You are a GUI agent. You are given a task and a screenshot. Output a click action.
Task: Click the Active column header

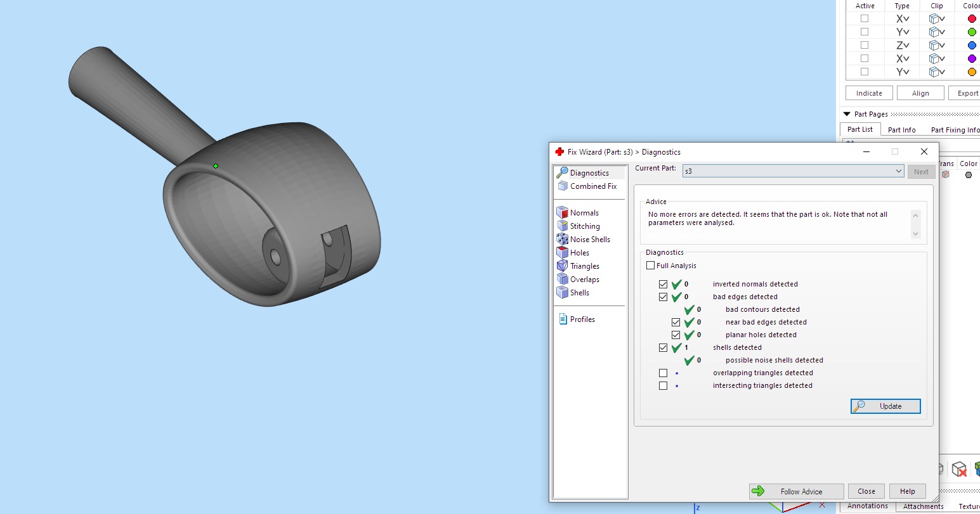[x=865, y=6]
